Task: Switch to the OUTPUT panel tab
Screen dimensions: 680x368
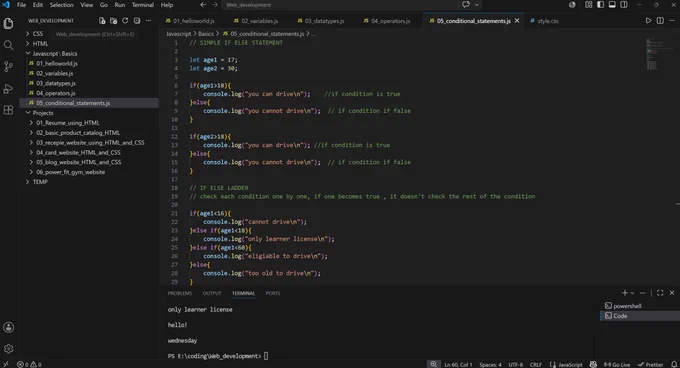Action: click(x=212, y=293)
